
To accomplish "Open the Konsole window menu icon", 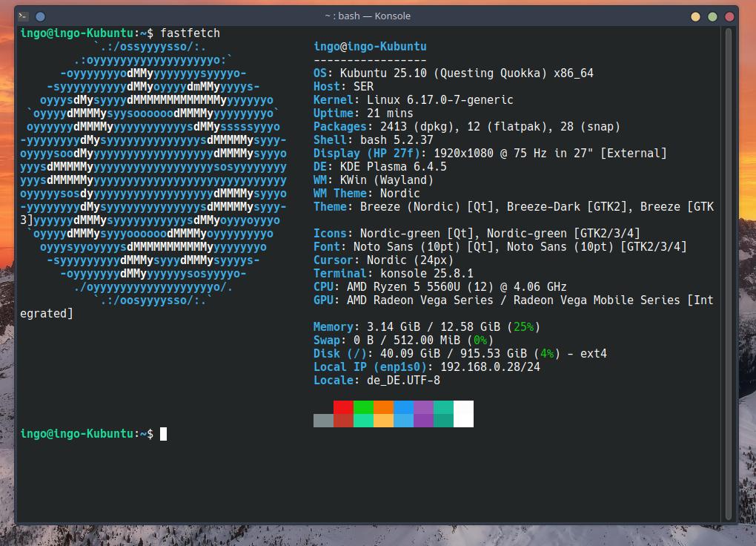I will point(24,16).
